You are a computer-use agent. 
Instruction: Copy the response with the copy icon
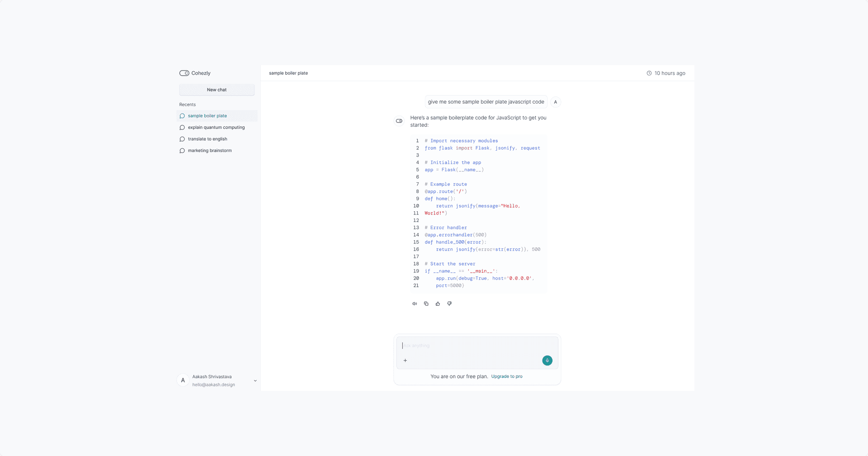pyautogui.click(x=426, y=304)
